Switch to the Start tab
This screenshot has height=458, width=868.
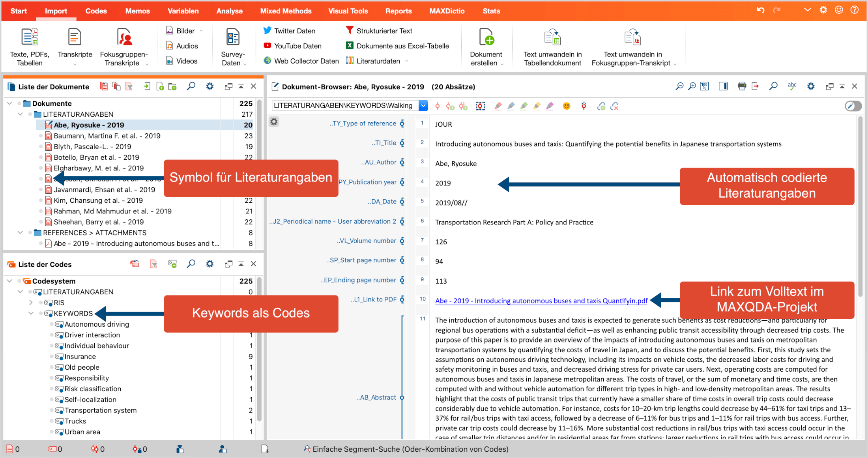point(19,11)
